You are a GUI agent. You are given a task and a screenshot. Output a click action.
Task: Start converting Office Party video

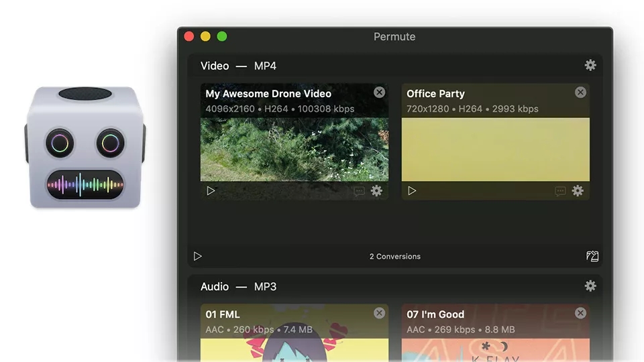pyautogui.click(x=412, y=191)
